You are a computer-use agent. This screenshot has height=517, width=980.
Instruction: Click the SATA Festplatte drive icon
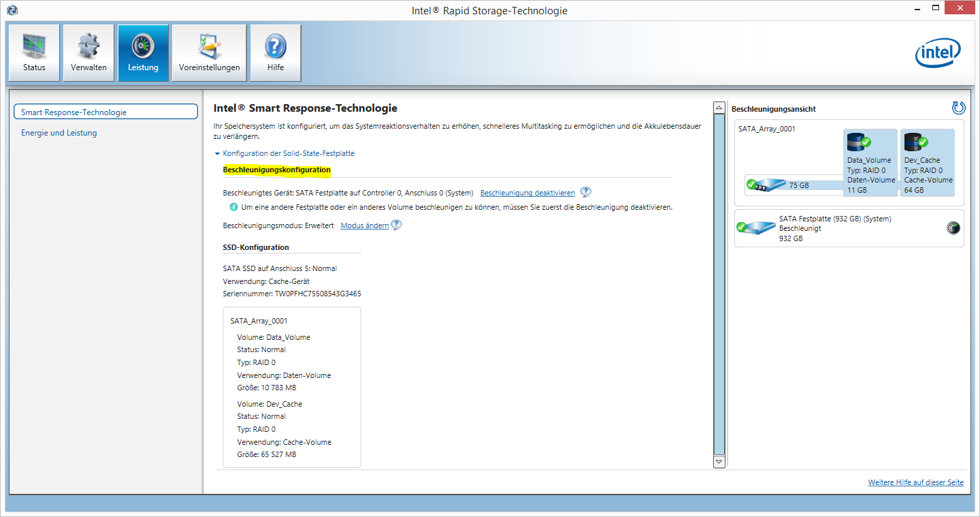click(x=755, y=228)
